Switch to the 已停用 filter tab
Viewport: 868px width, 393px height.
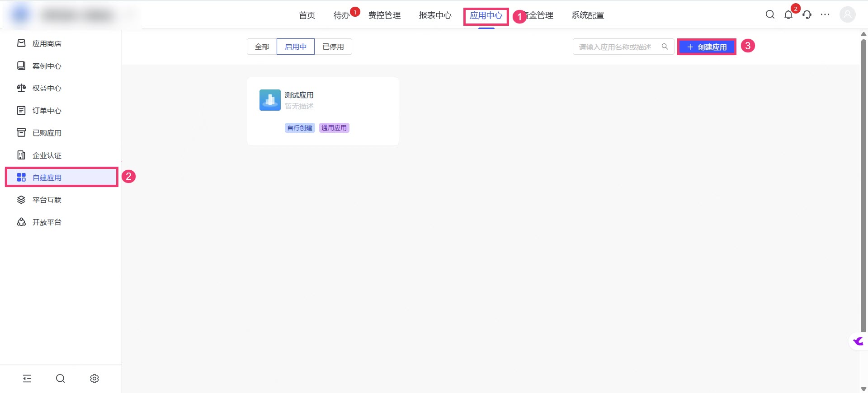[x=333, y=47]
